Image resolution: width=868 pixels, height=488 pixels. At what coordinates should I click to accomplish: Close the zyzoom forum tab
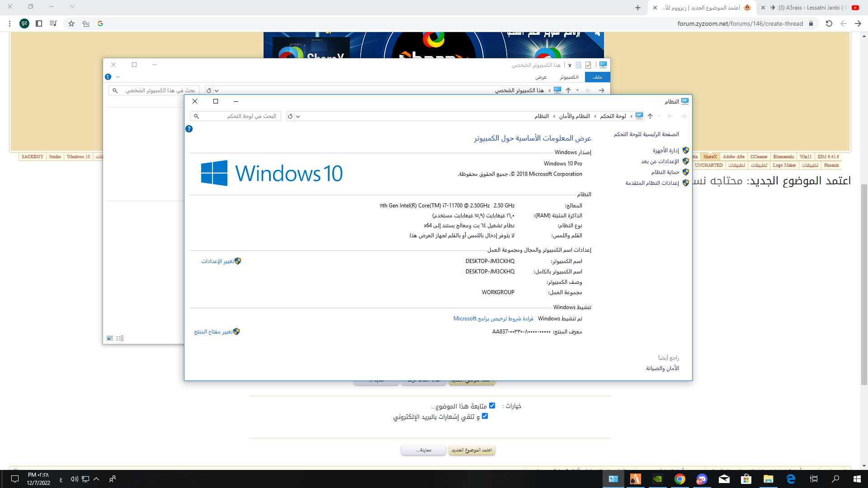click(655, 8)
